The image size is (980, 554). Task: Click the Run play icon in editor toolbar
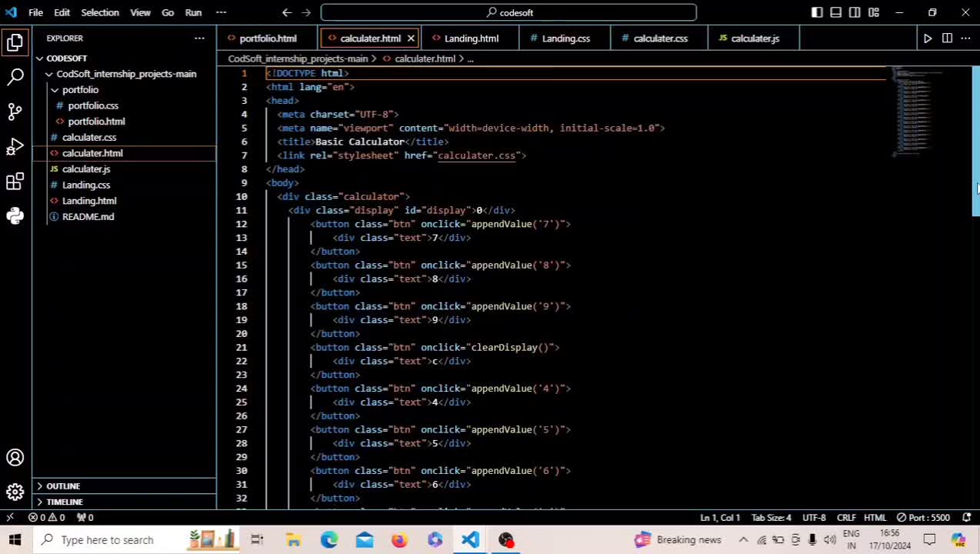pyautogui.click(x=928, y=38)
